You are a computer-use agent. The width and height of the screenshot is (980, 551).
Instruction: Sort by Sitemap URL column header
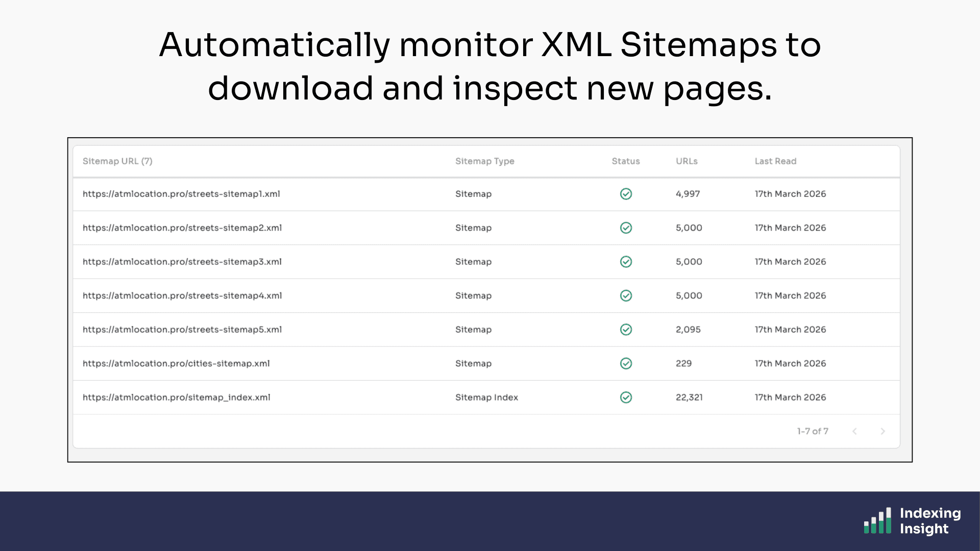117,161
